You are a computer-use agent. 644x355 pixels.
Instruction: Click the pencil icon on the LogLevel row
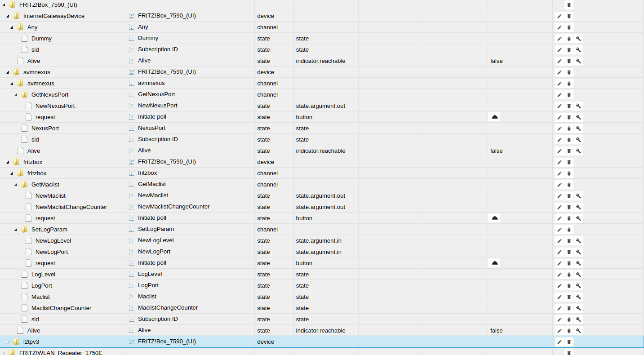(x=560, y=275)
